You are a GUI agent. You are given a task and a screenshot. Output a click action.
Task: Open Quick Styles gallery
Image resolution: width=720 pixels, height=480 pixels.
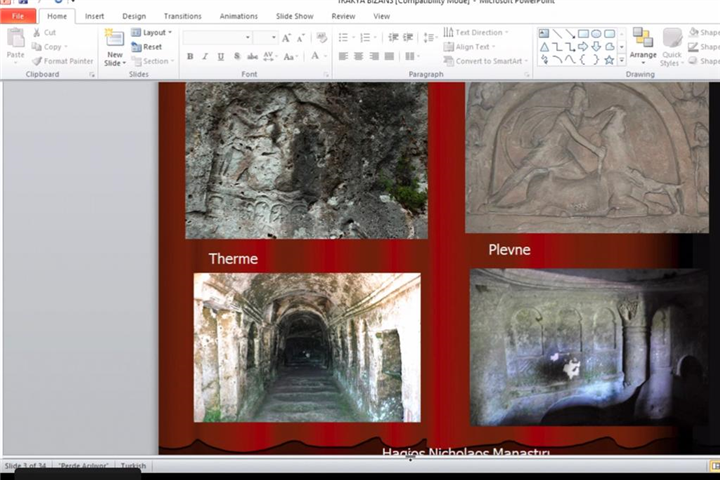[x=672, y=46]
